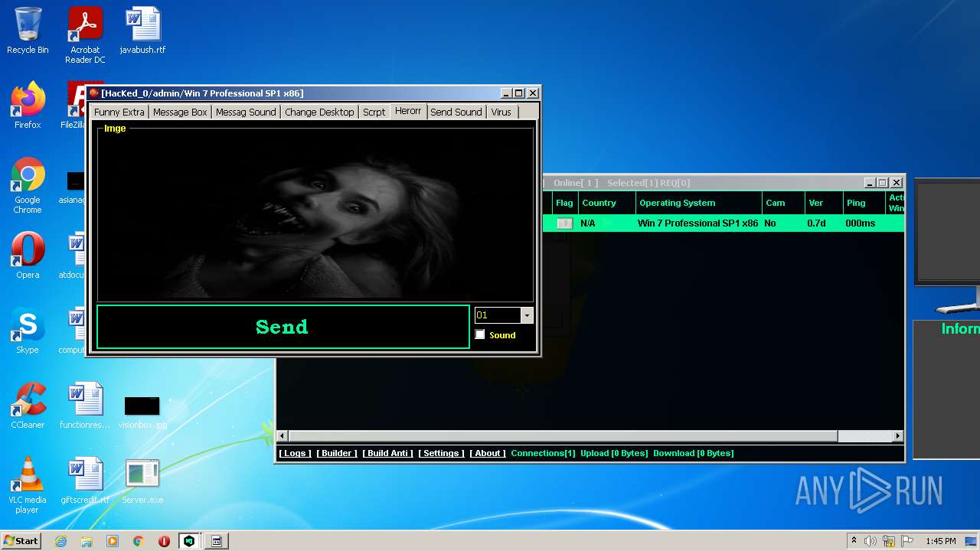
Task: Sort by Country column header
Action: pos(606,203)
